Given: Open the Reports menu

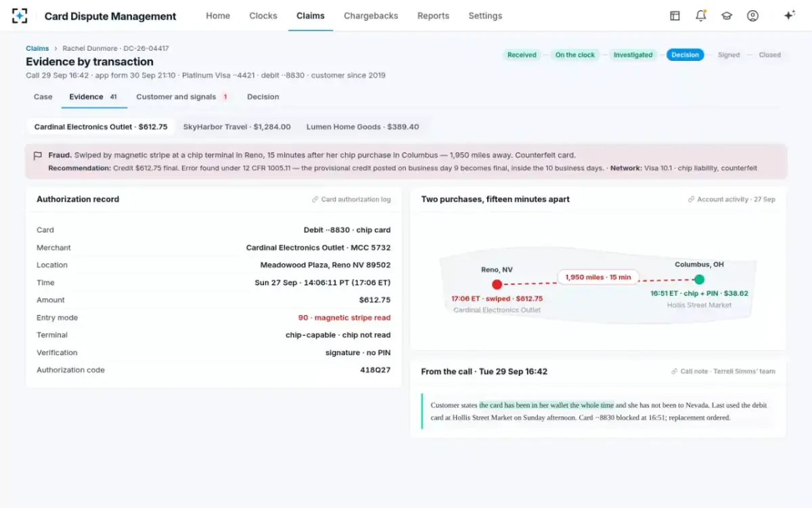Looking at the screenshot, I should point(433,16).
